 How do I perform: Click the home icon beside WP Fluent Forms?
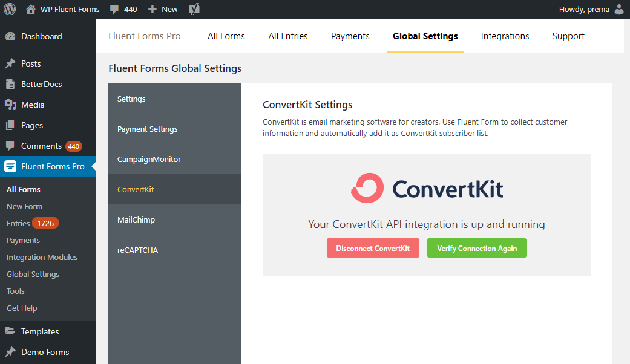(x=30, y=9)
